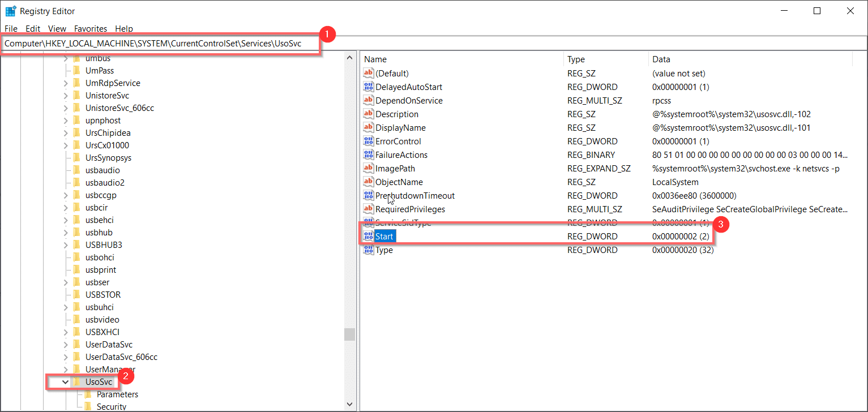Open the View menu
Viewport: 868px width, 412px height.
[57, 28]
